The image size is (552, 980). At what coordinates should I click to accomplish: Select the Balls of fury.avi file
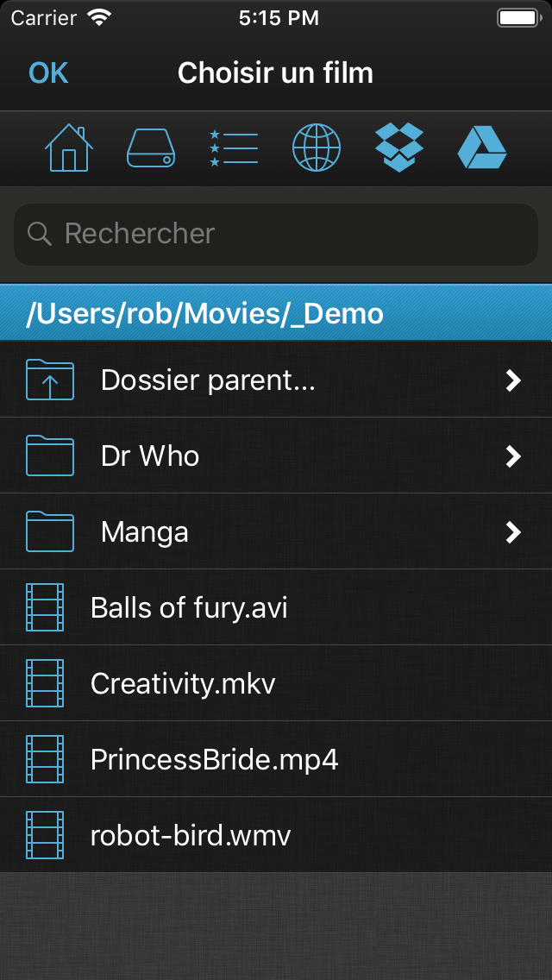coord(189,608)
